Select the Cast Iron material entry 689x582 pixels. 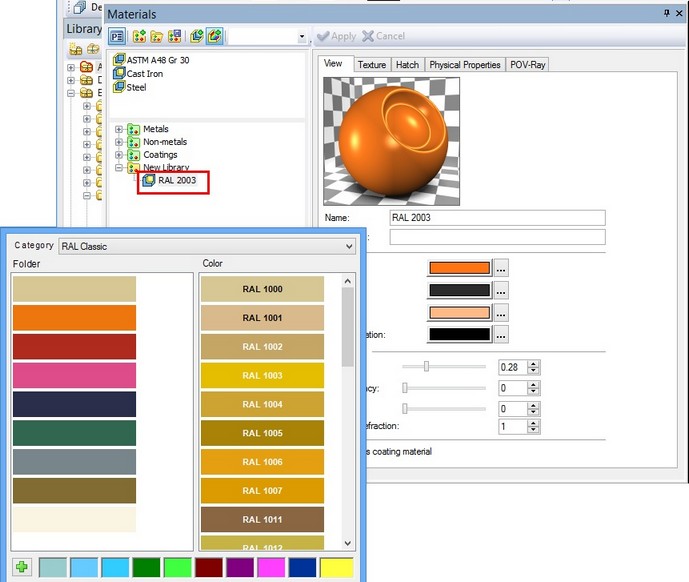pos(144,74)
